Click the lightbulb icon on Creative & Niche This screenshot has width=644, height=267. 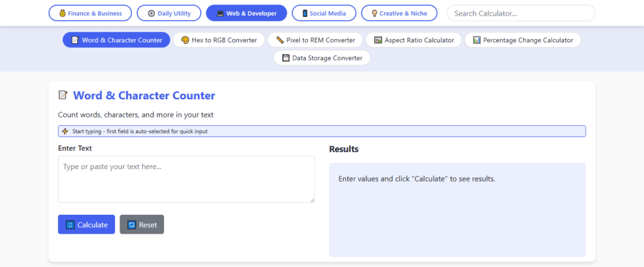click(x=374, y=14)
